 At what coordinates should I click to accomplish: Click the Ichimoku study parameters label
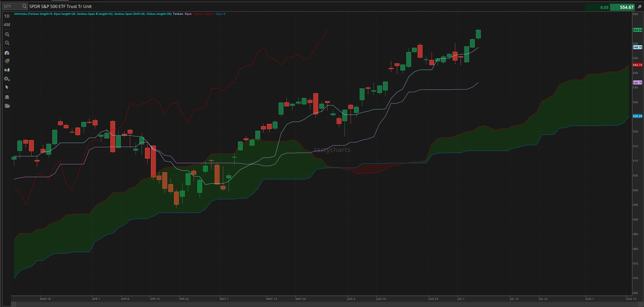click(x=93, y=14)
